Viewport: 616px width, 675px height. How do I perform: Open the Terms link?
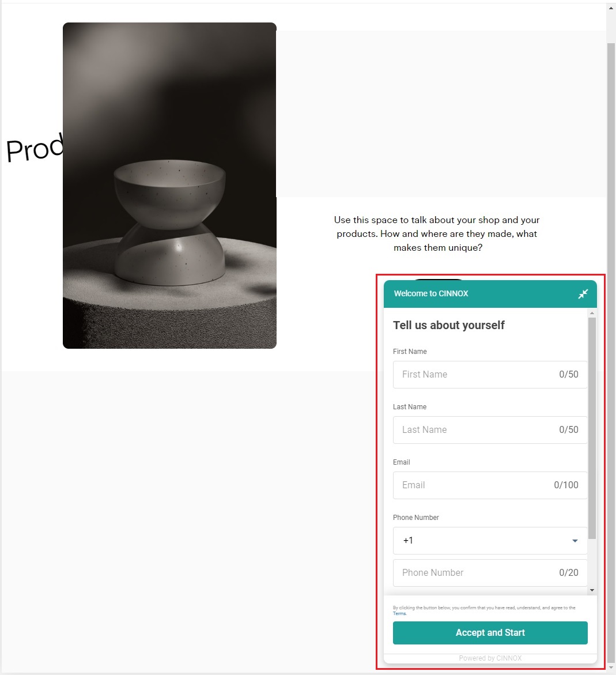tap(399, 613)
